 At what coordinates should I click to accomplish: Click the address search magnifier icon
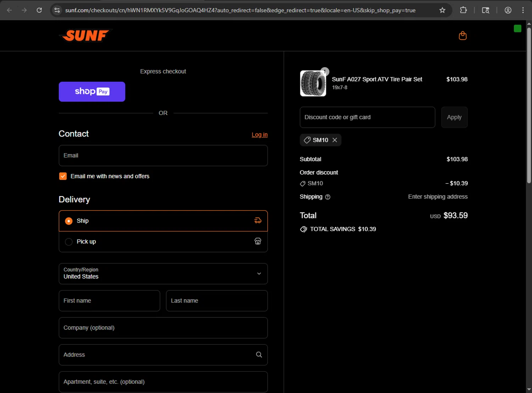click(259, 355)
